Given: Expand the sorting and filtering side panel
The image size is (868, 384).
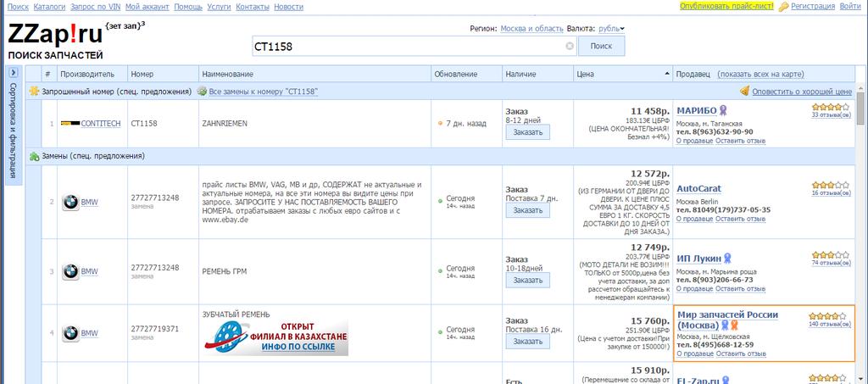Looking at the screenshot, I should [13, 73].
